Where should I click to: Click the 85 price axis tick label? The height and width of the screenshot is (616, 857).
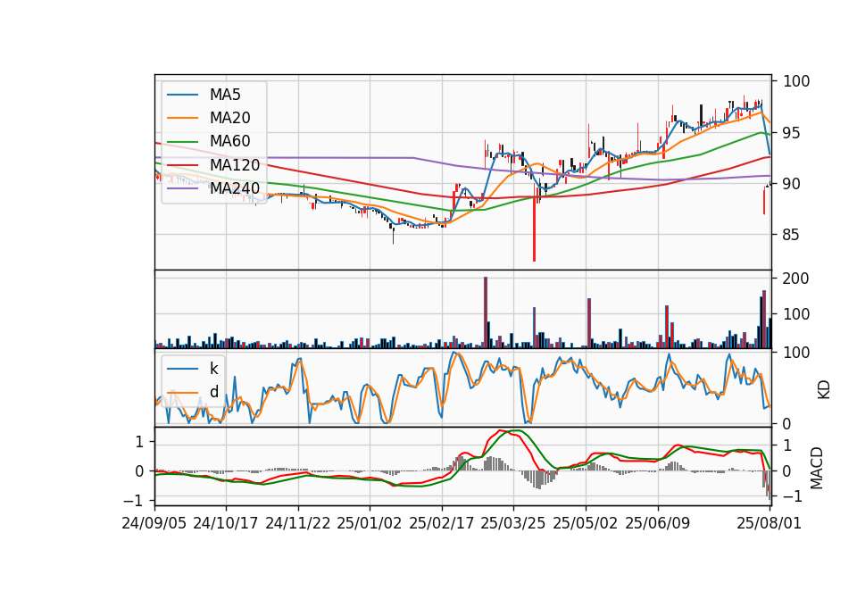[791, 235]
